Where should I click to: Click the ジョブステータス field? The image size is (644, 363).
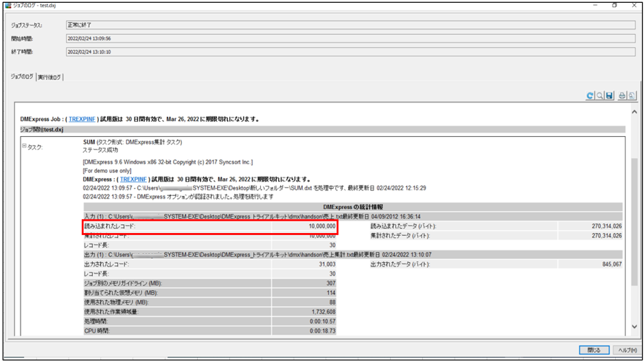[x=350, y=25]
